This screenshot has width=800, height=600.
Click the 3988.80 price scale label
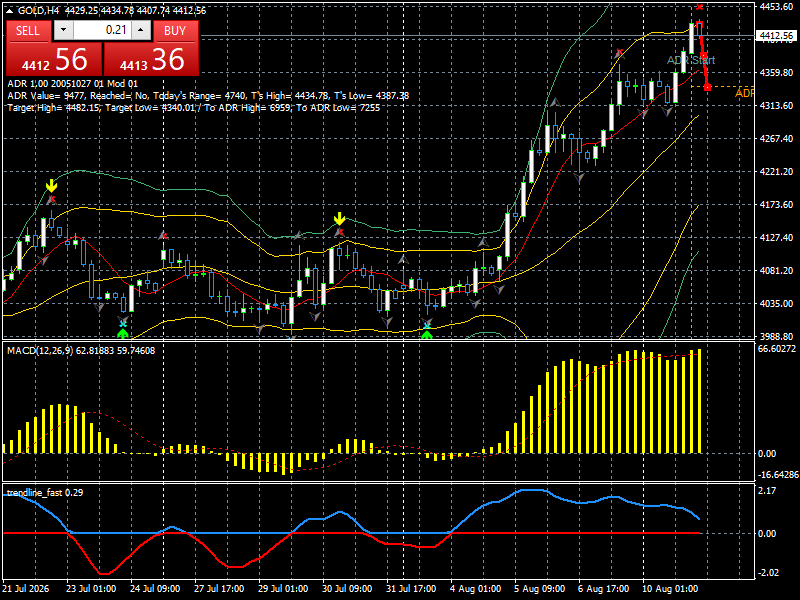776,337
